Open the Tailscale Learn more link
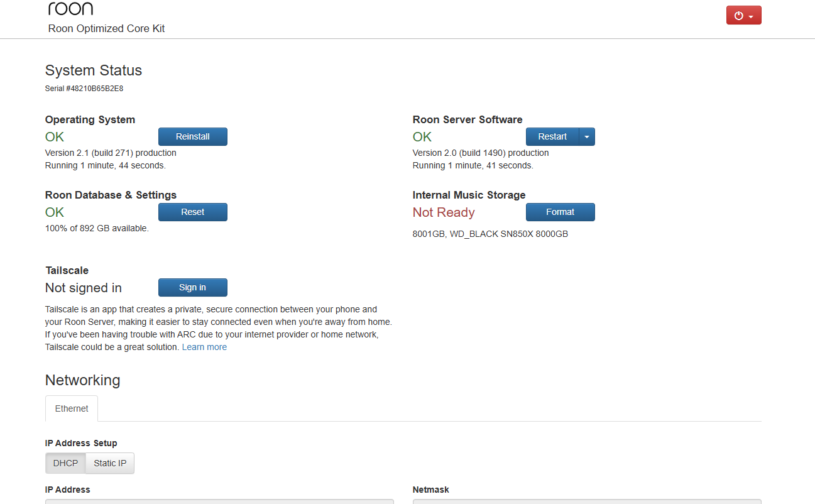 (204, 347)
